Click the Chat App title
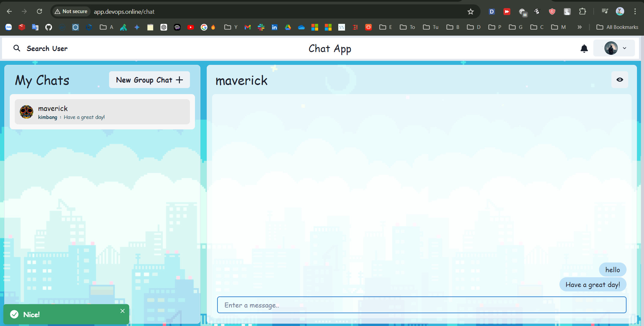Screen dimensions: 644x326 330,49
